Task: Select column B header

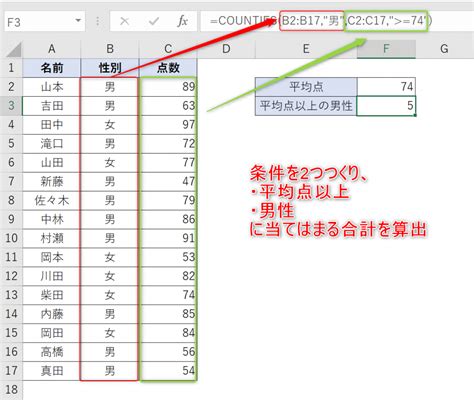Action: [110, 49]
